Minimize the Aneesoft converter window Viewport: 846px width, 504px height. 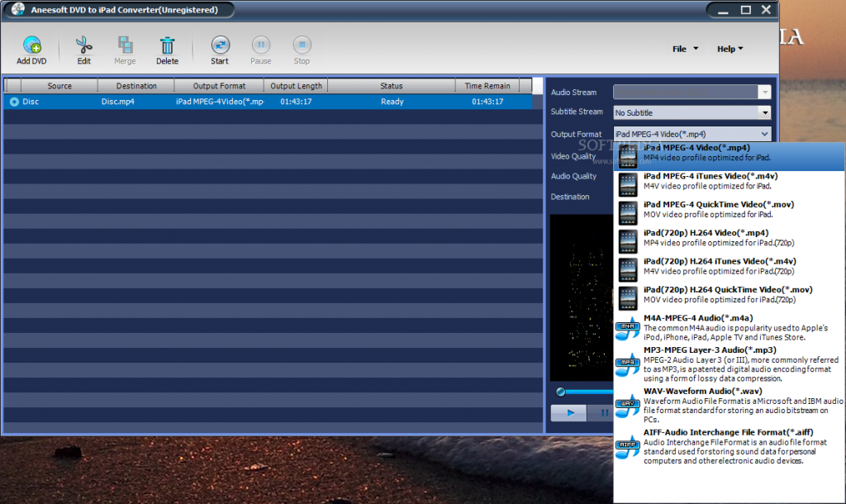[723, 10]
